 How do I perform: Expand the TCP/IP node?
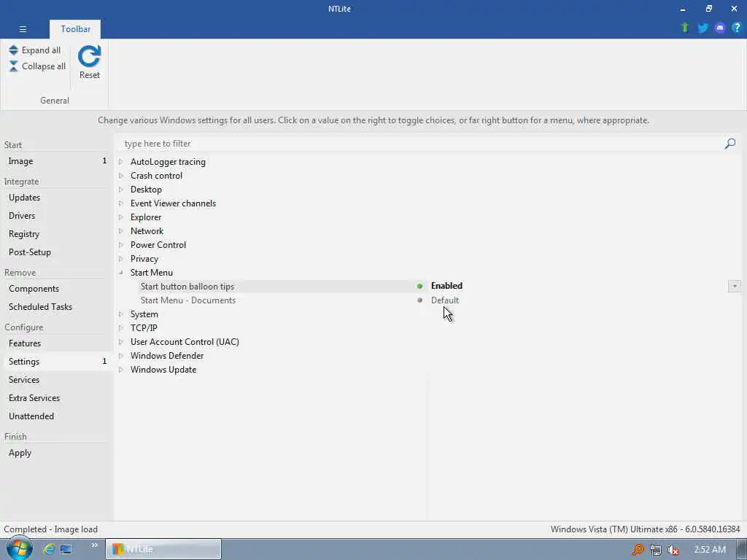click(120, 328)
